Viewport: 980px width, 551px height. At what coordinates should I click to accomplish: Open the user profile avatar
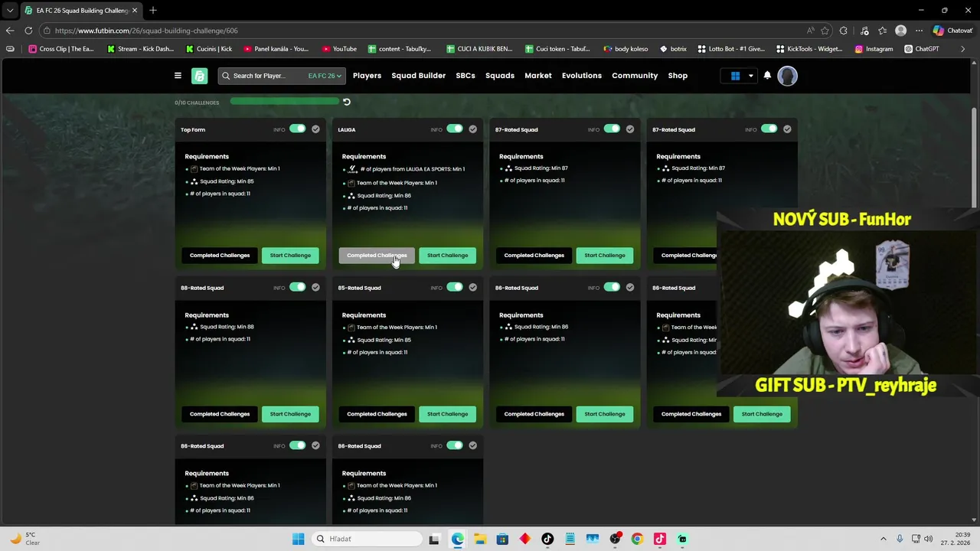(x=788, y=76)
